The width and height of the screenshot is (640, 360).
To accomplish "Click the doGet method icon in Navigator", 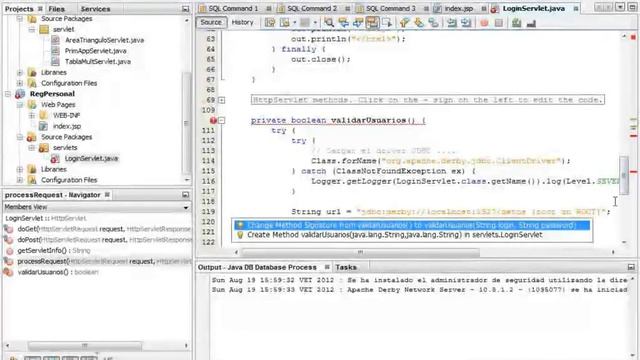I will [x=9, y=229].
